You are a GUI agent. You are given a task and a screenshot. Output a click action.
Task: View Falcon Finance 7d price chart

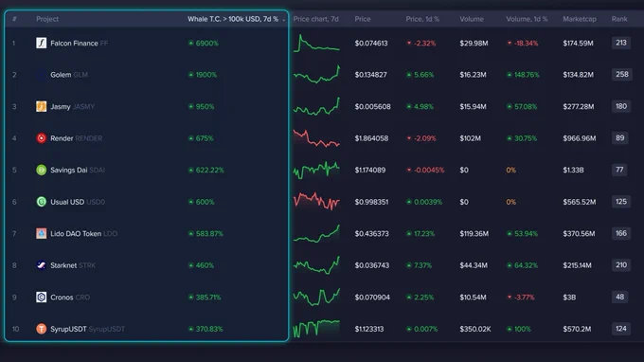point(316,44)
